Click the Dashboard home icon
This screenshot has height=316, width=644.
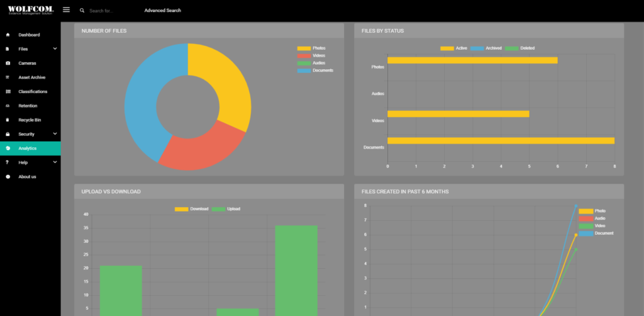(8, 35)
